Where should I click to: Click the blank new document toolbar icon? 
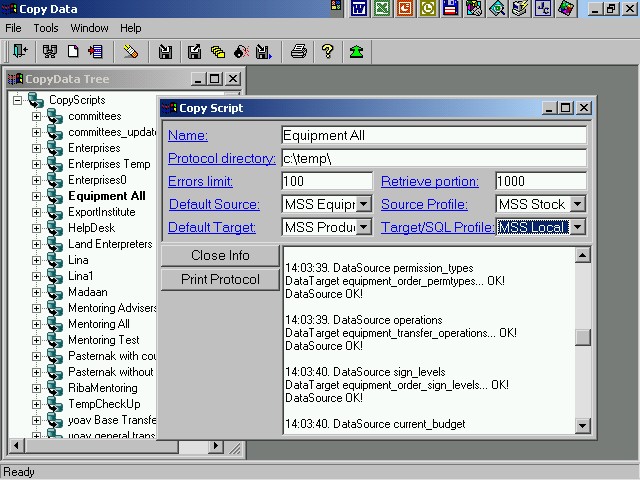(74, 52)
